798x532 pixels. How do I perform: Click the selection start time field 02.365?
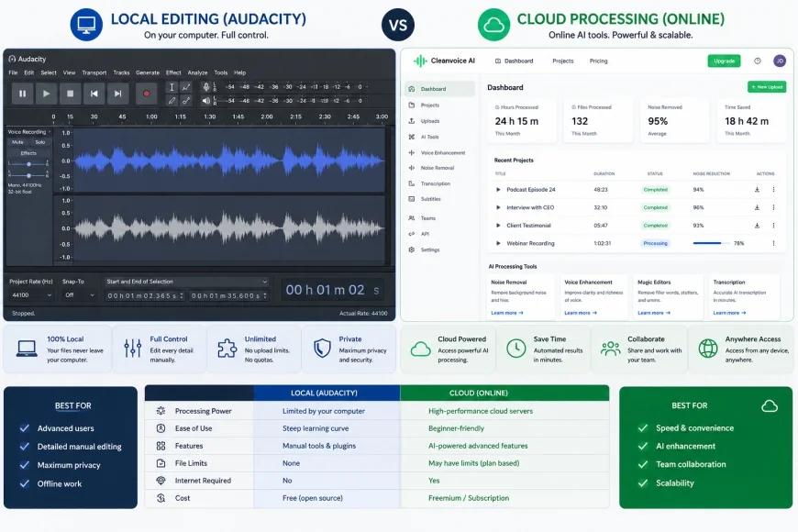[145, 295]
